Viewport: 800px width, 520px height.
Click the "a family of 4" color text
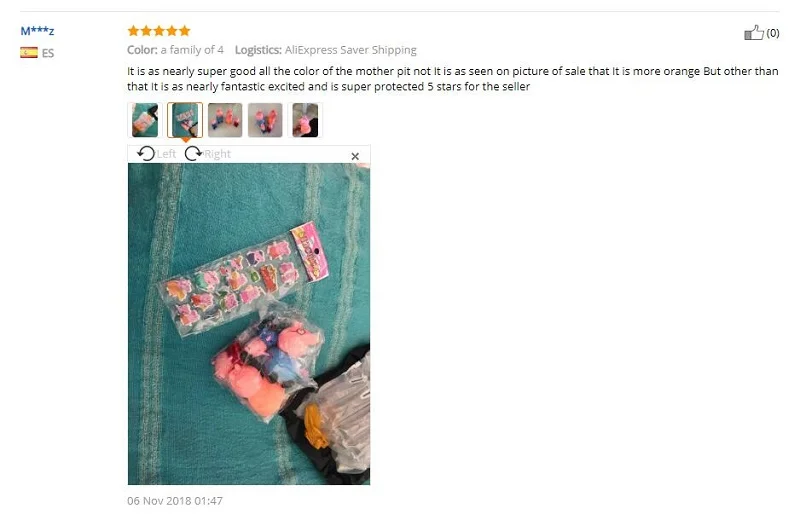coord(192,50)
